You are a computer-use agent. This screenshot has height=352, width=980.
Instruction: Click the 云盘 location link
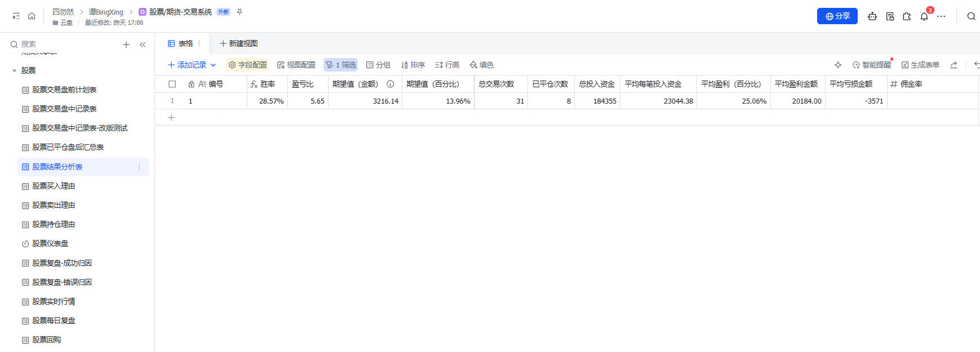pos(63,23)
